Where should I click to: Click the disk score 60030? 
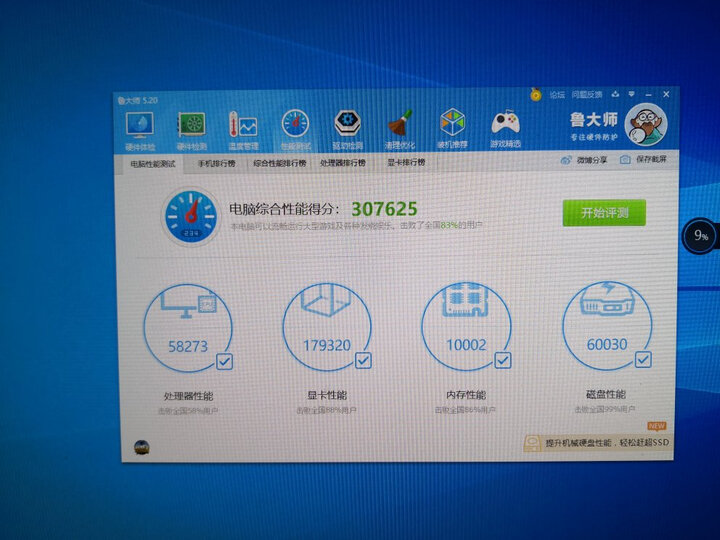[x=607, y=344]
